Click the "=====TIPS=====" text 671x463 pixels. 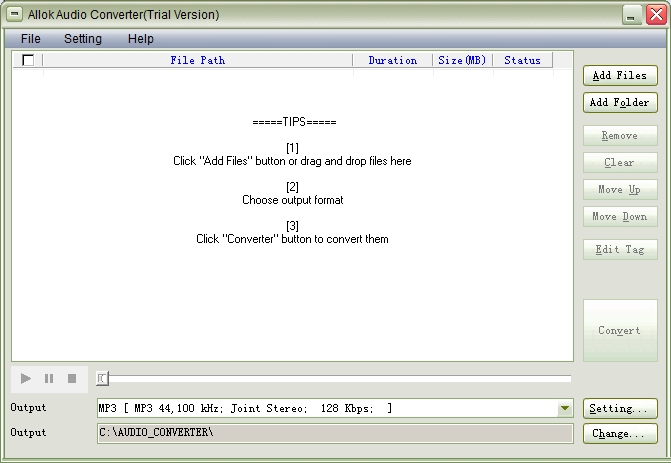294,122
